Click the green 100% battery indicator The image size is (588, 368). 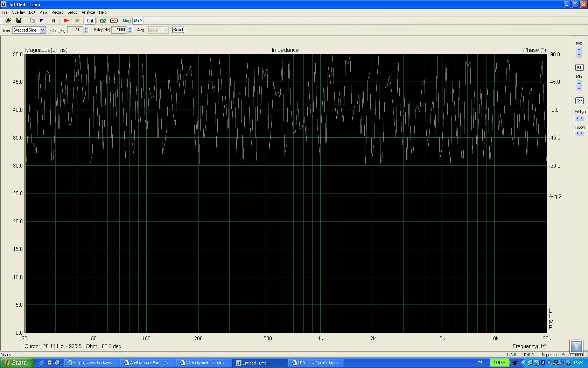pyautogui.click(x=499, y=363)
